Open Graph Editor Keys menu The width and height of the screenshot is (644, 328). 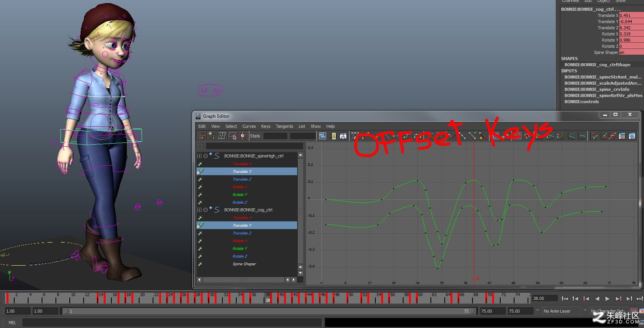(266, 126)
